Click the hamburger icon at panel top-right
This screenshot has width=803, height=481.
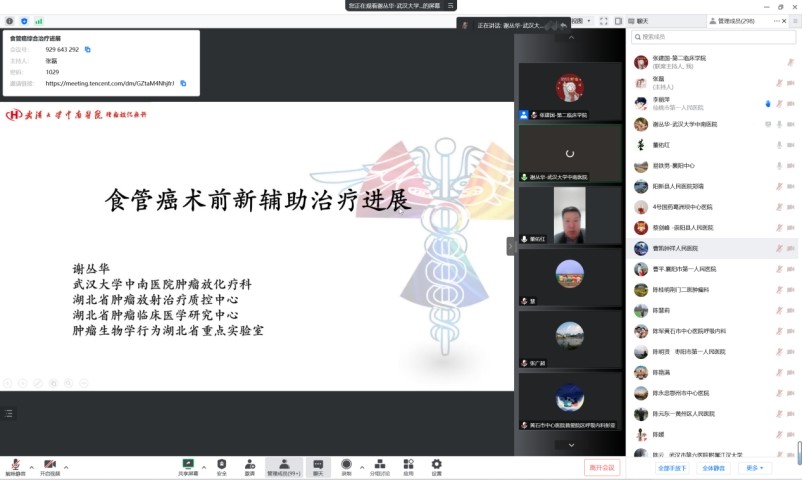pyautogui.click(x=795, y=21)
